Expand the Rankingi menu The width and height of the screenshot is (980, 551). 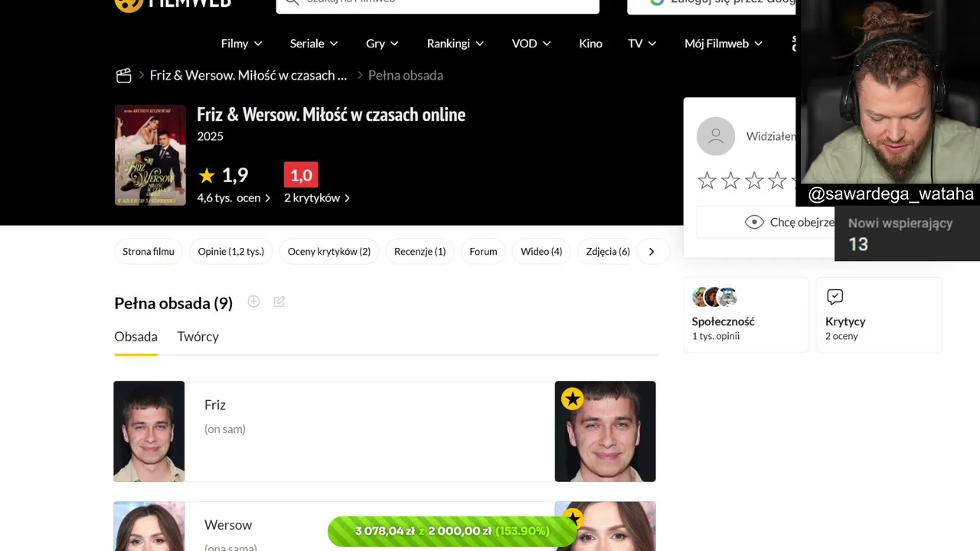455,44
